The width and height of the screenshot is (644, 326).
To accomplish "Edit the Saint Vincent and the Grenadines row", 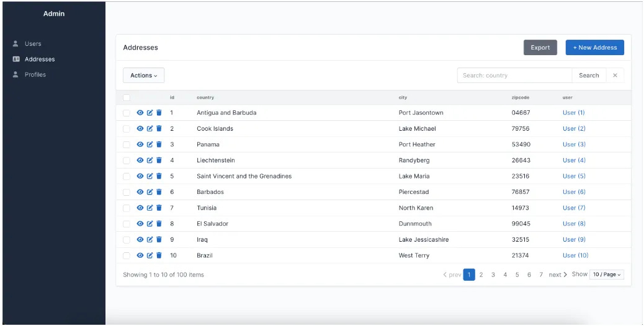I will pyautogui.click(x=150, y=176).
